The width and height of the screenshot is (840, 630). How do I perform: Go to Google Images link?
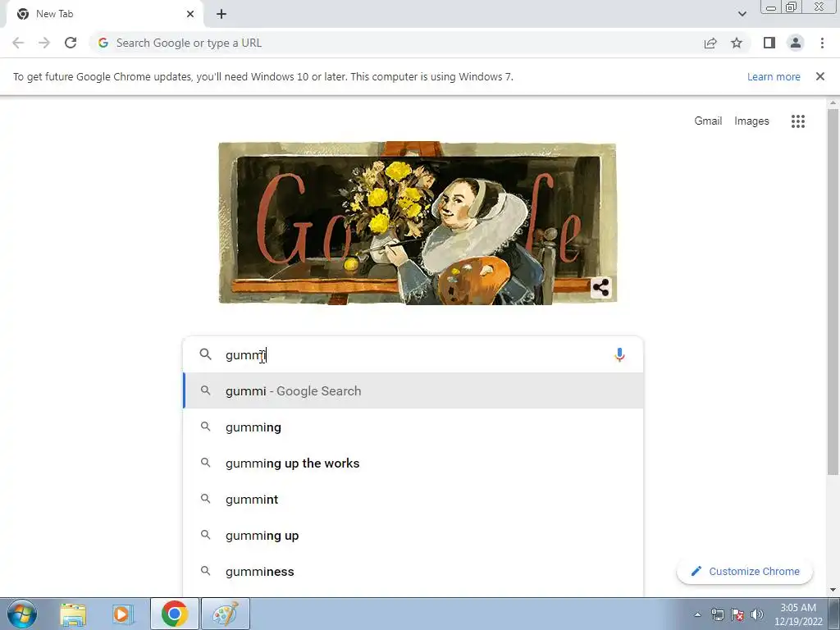click(x=751, y=121)
